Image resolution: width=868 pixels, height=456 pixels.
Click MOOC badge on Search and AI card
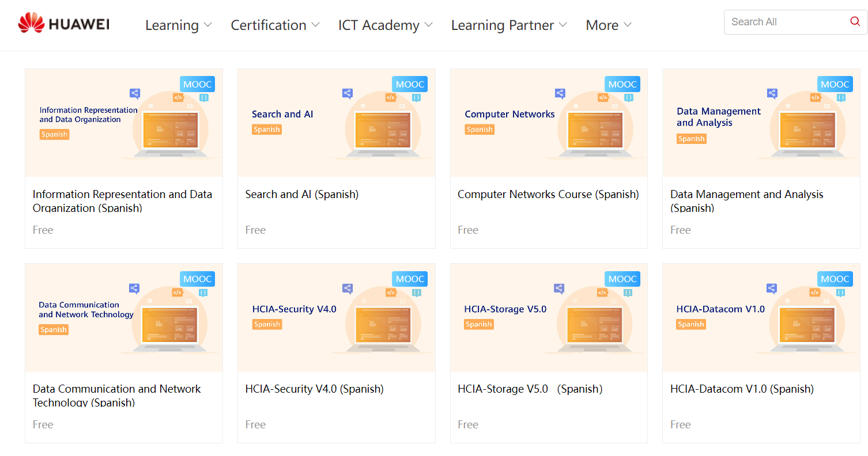click(410, 84)
